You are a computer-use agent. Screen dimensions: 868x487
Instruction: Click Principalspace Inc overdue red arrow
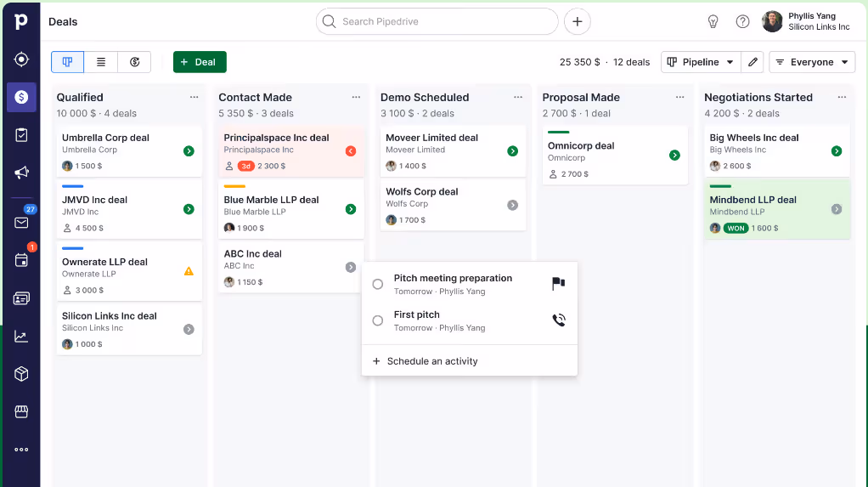pos(351,151)
